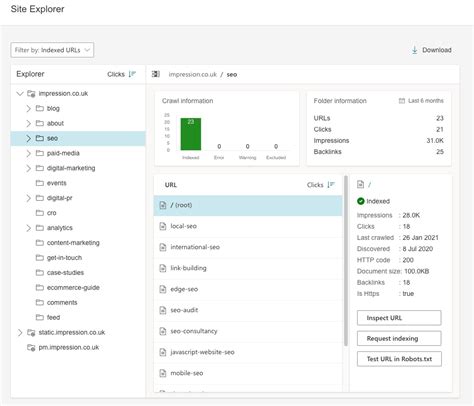This screenshot has width=474, height=406.
Task: Select the edge-seo URL row
Action: (248, 289)
